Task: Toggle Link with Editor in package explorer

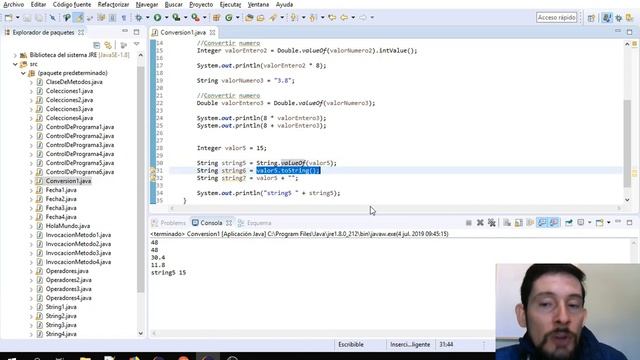Action: click(x=108, y=44)
